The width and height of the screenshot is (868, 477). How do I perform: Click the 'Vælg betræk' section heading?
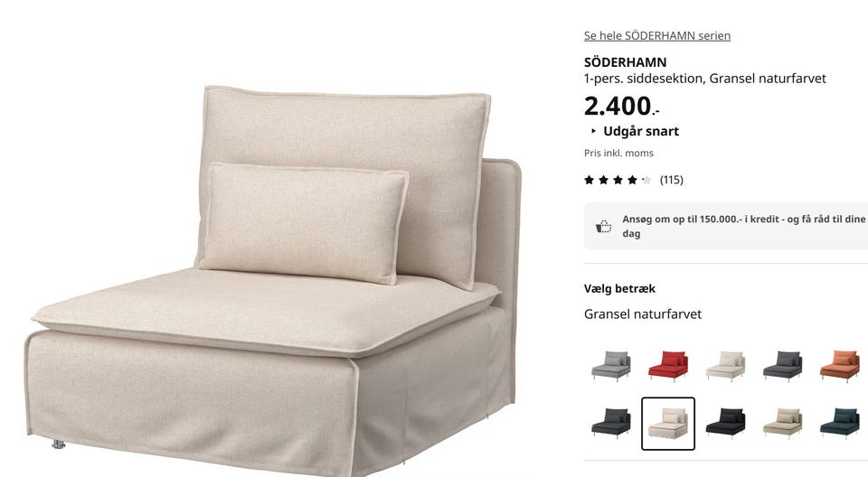pyautogui.click(x=619, y=288)
